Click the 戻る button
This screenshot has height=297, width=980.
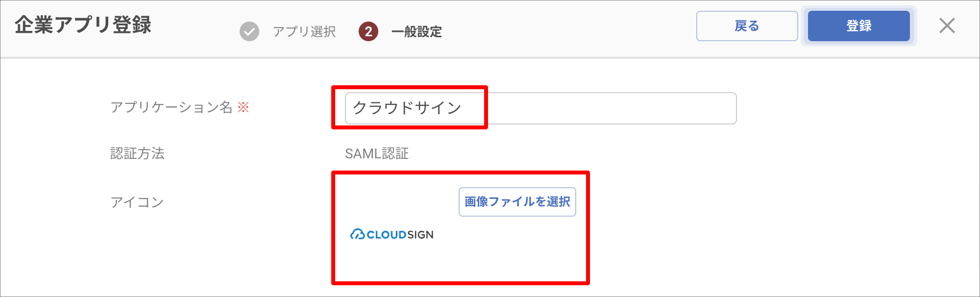click(x=747, y=26)
